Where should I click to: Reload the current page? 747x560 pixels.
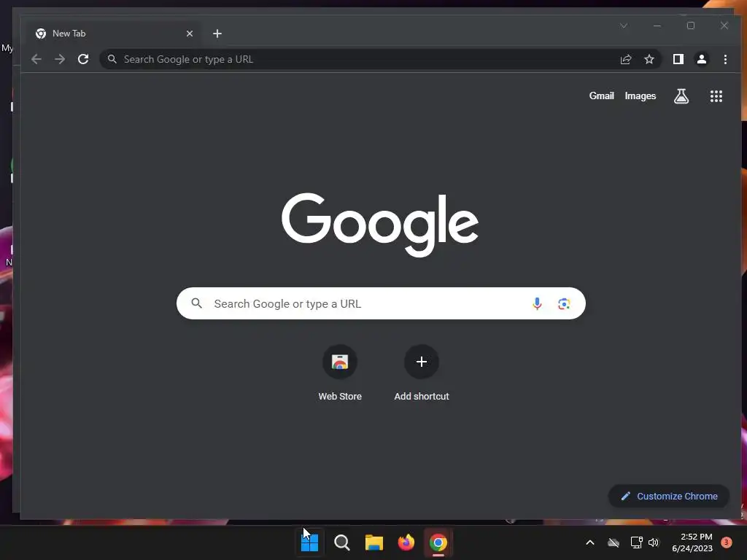click(83, 59)
